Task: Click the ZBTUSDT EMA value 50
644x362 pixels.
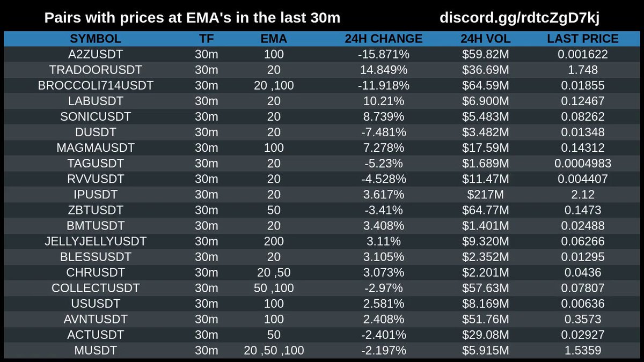Action: tap(275, 210)
